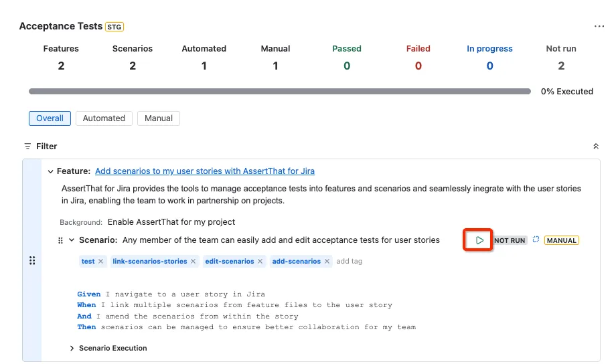
Task: Click the NOT RUN status badge
Action: tap(510, 240)
